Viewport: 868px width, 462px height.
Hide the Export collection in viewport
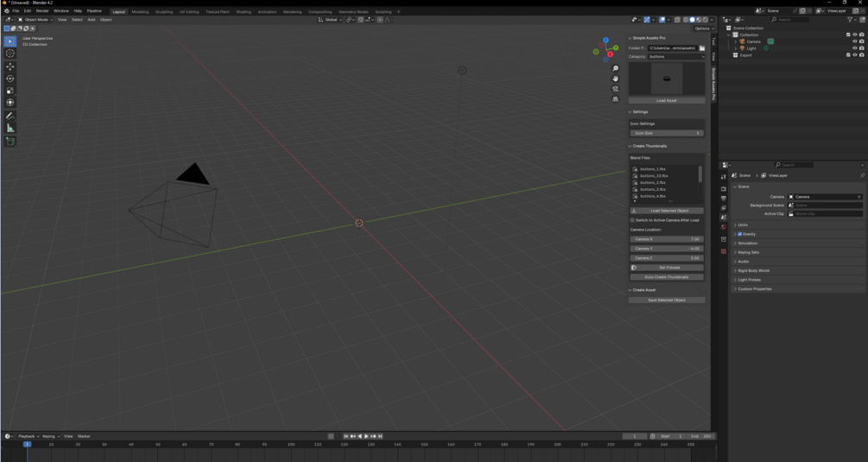pos(855,54)
